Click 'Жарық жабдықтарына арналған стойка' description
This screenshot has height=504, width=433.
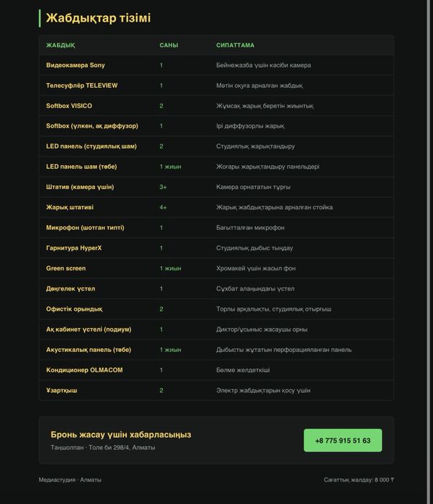(x=274, y=208)
